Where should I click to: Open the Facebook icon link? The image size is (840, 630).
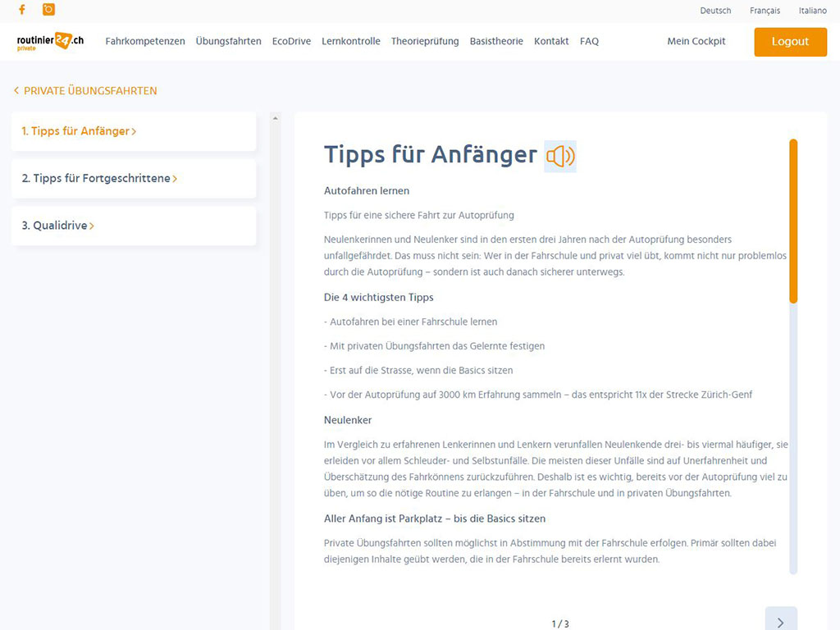(22, 10)
